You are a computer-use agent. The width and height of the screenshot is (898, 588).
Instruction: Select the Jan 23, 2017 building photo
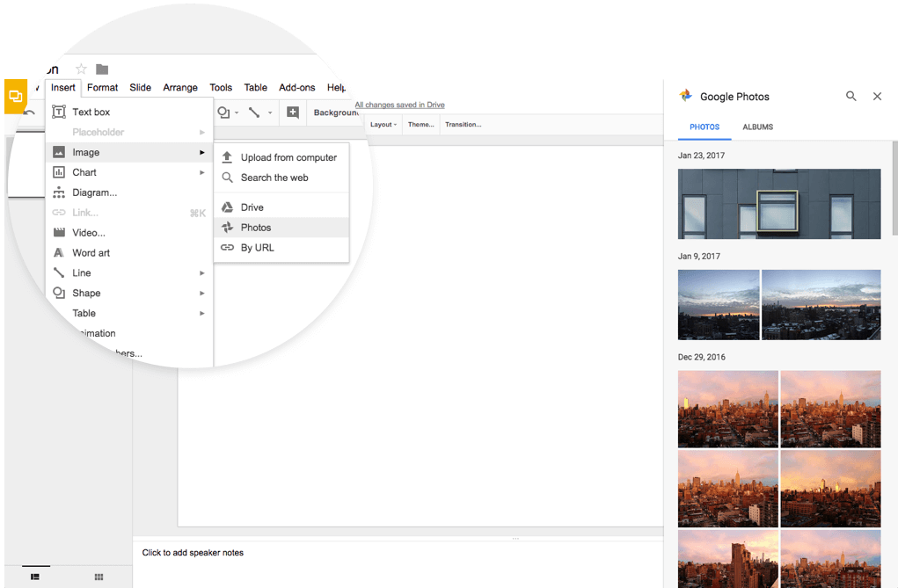pyautogui.click(x=778, y=204)
